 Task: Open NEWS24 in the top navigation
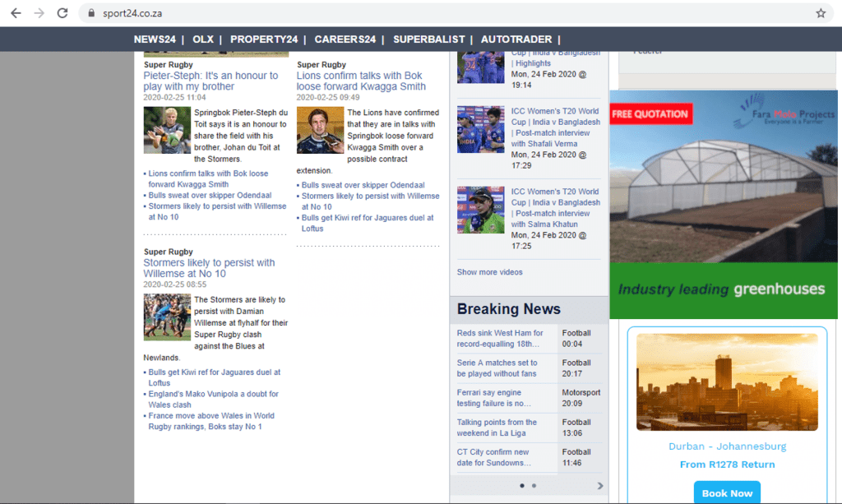[155, 39]
